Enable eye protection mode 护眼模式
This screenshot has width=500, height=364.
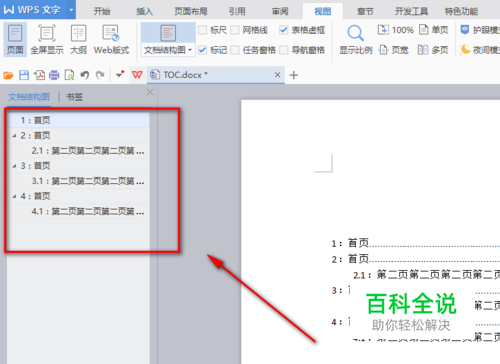480,30
